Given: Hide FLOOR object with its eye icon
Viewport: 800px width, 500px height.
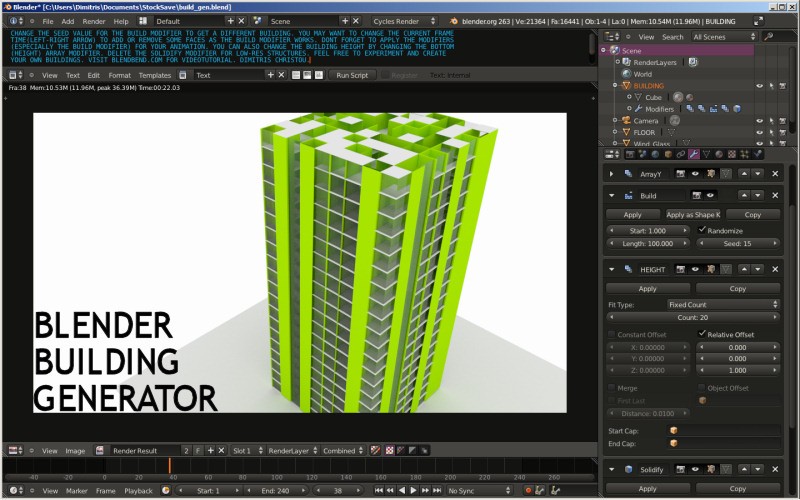Looking at the screenshot, I should click(x=759, y=133).
